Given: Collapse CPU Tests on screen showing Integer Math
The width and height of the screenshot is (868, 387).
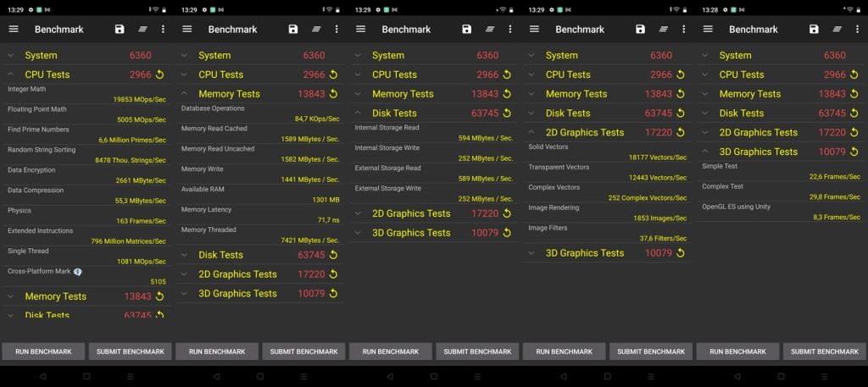Looking at the screenshot, I should [10, 75].
